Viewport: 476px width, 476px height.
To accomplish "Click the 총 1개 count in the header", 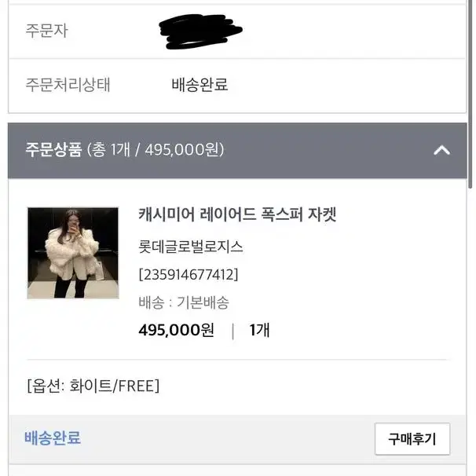I will click(111, 149).
